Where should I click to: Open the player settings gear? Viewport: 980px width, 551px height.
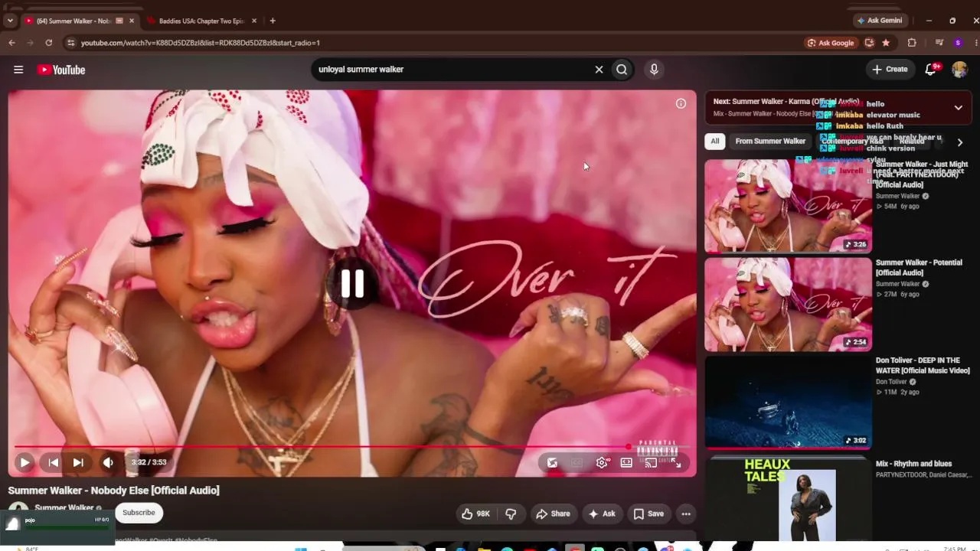click(602, 462)
